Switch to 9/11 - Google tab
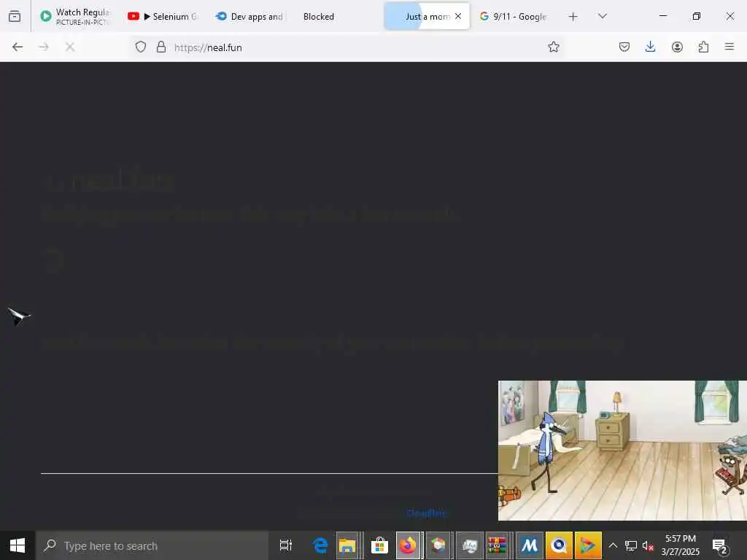 click(x=513, y=16)
